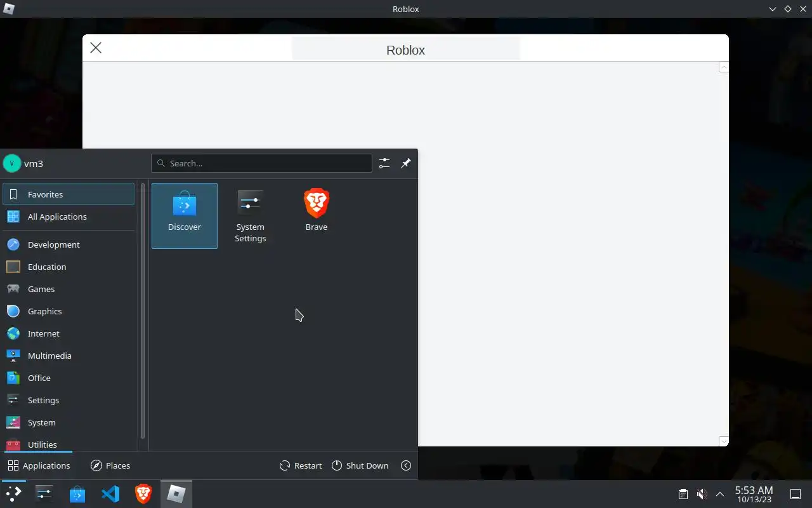This screenshot has height=508, width=812.
Task: Open the System category
Action: point(69,422)
